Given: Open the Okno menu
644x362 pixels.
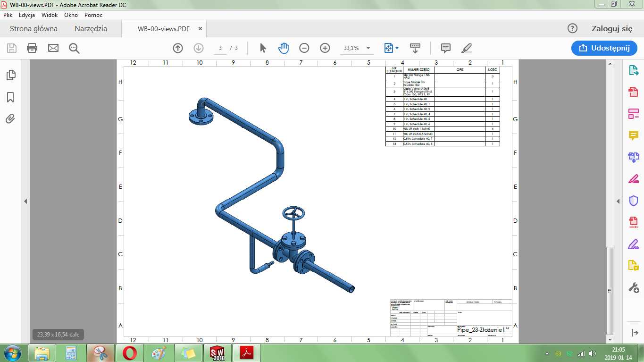Looking at the screenshot, I should [71, 15].
